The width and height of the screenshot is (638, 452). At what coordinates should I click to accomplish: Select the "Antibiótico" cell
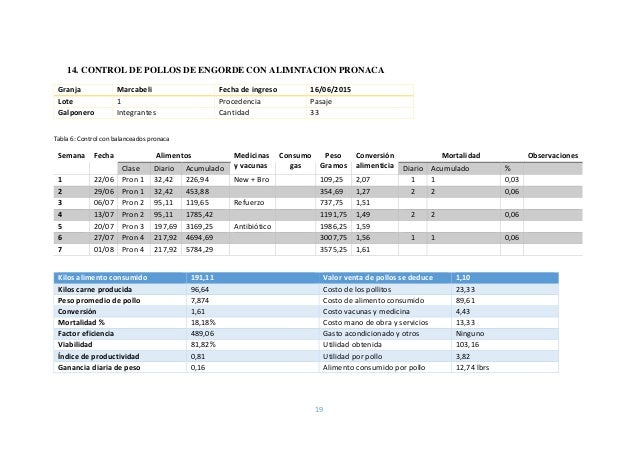(252, 226)
